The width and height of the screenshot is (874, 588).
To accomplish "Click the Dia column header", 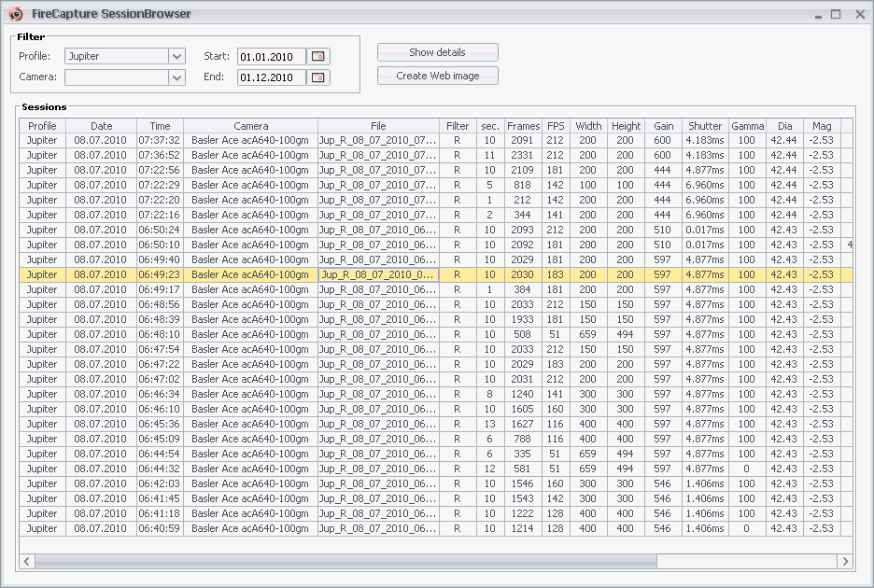I will coord(784,126).
